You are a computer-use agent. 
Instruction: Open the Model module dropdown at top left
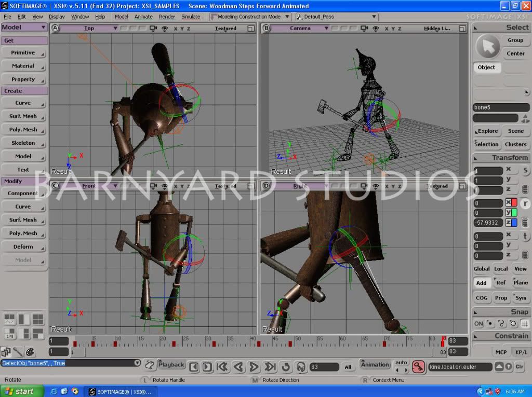point(24,28)
